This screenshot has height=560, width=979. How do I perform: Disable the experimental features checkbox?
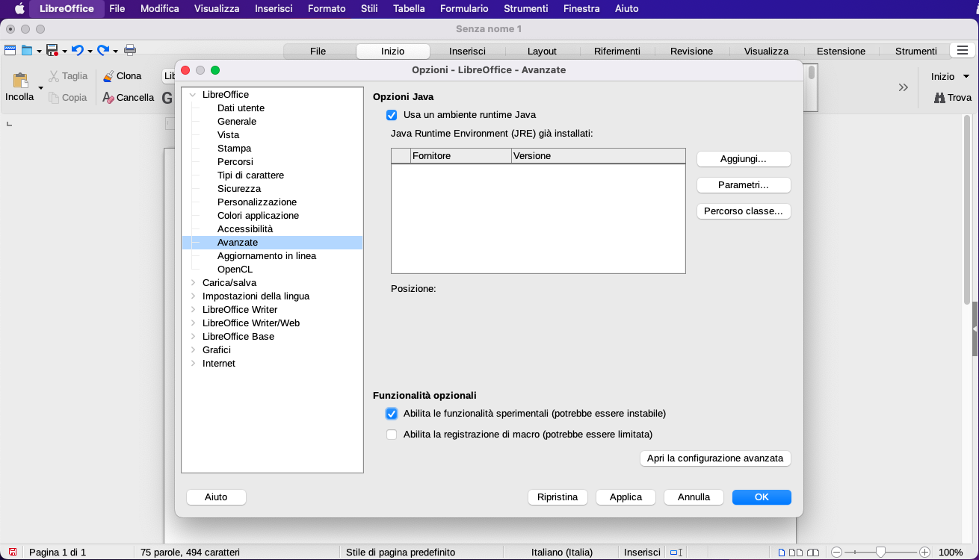(x=392, y=414)
